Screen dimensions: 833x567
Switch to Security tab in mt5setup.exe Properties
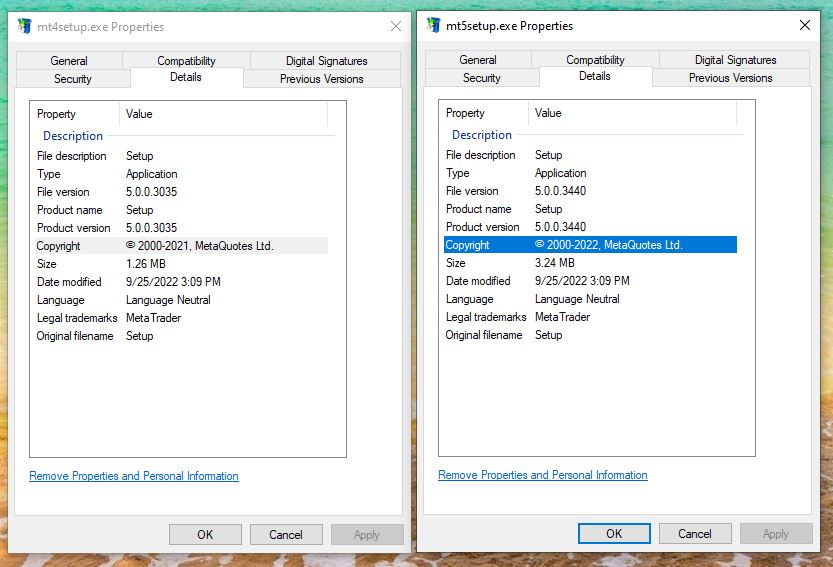pyautogui.click(x=482, y=78)
